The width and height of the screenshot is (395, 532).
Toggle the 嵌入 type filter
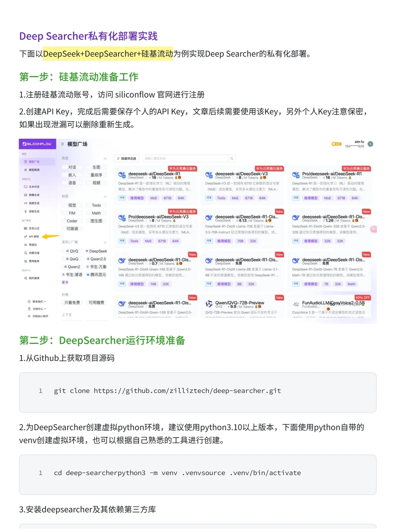pyautogui.click(x=72, y=175)
